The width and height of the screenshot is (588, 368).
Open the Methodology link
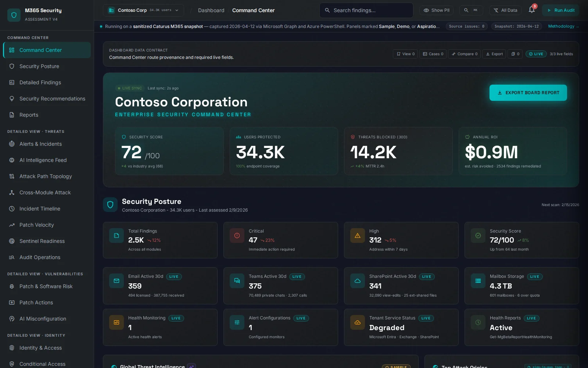[563, 26]
